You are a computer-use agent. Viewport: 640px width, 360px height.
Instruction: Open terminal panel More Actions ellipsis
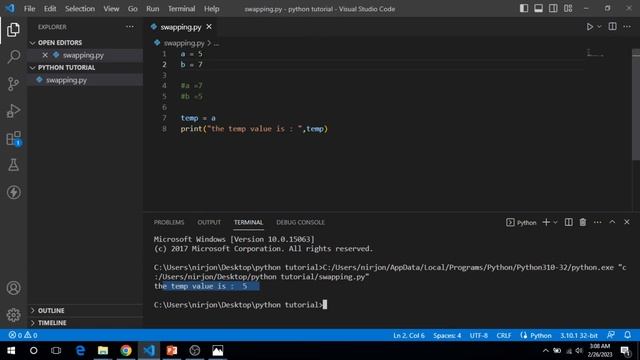[x=598, y=222]
